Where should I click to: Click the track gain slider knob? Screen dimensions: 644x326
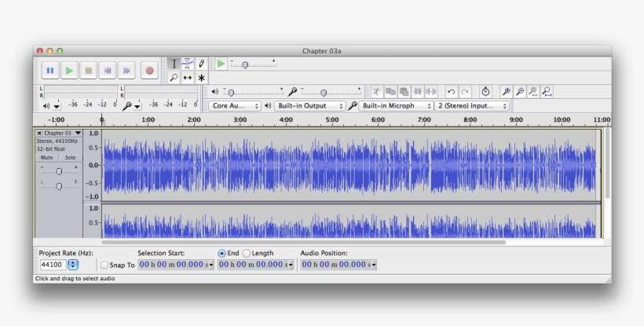tap(58, 170)
